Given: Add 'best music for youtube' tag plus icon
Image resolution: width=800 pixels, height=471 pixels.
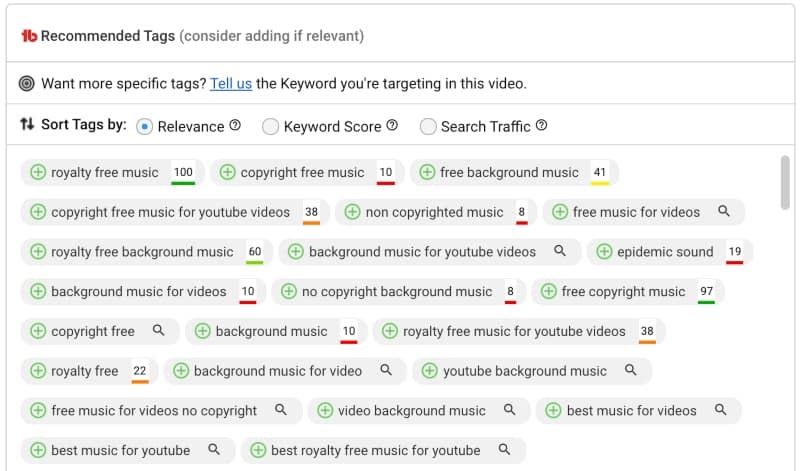Looking at the screenshot, I should pyautogui.click(x=38, y=450).
